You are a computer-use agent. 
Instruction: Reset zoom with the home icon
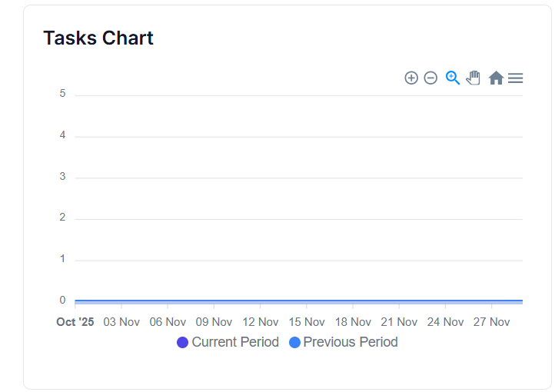tap(496, 78)
